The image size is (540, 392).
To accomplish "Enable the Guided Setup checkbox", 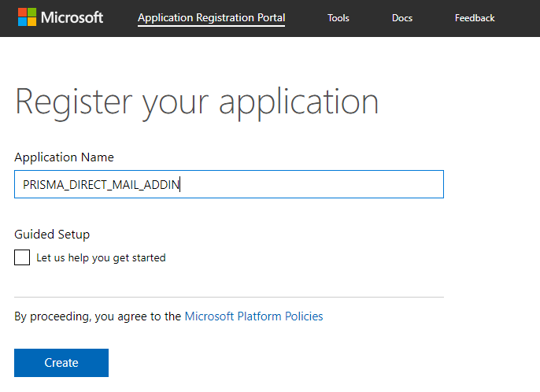I will [x=22, y=257].
